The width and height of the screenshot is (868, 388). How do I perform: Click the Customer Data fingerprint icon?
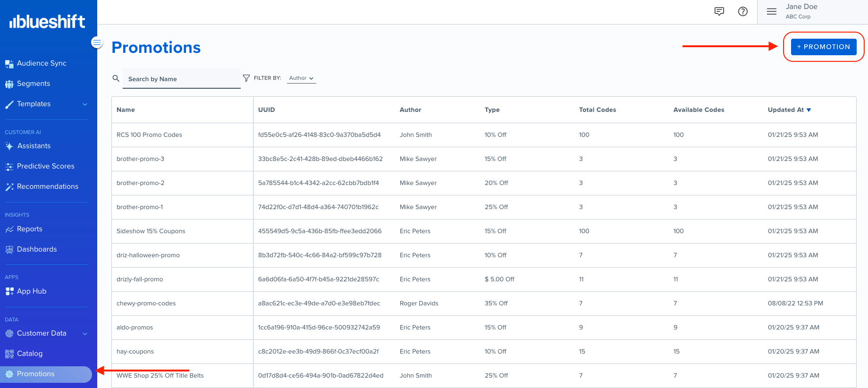[9, 334]
